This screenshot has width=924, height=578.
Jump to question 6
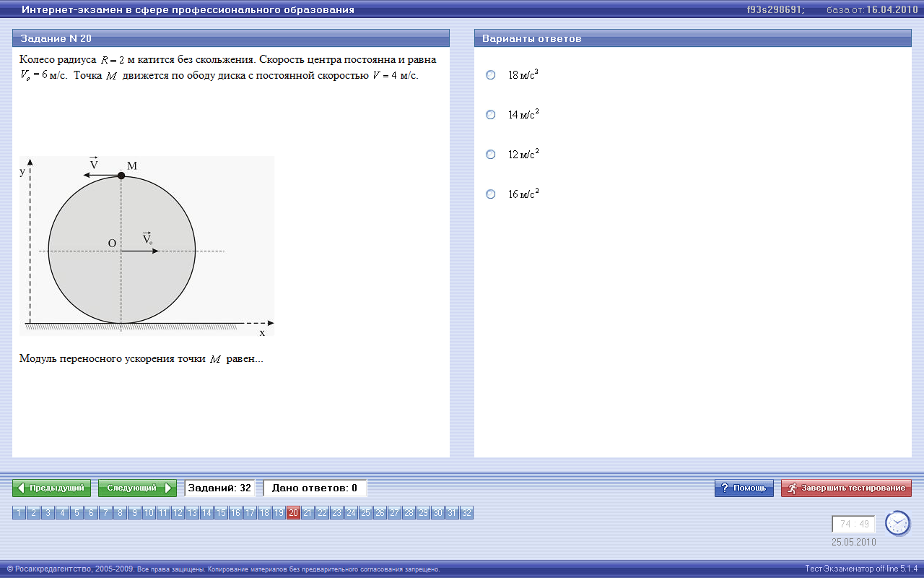click(92, 513)
